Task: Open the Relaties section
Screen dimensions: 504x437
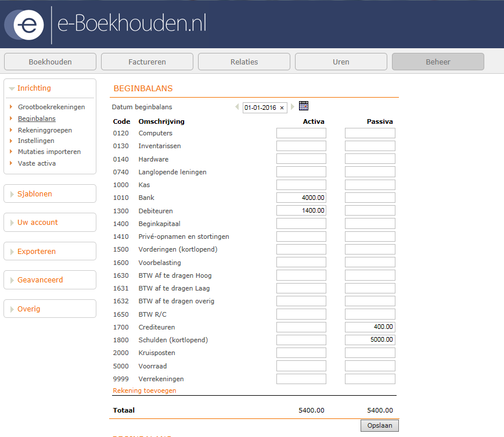Action: [x=244, y=61]
